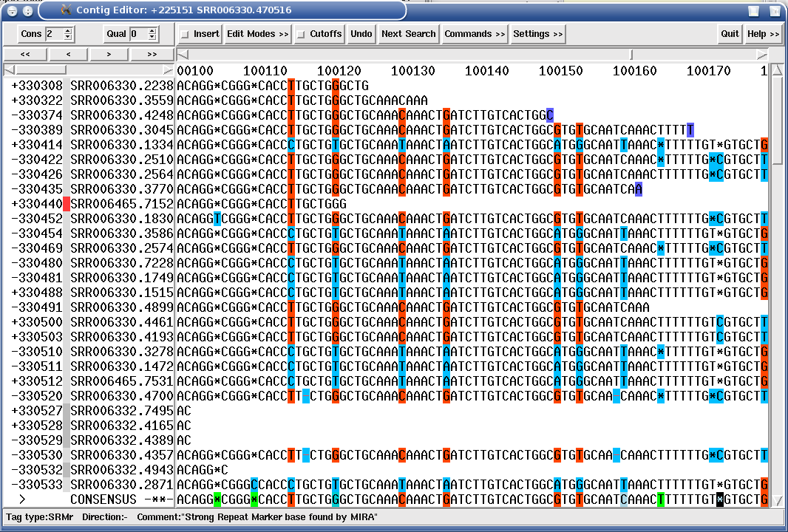This screenshot has width=788, height=532.
Task: Click the purple-highlighted C ending read SRR006330.4248
Action: [x=550, y=115]
